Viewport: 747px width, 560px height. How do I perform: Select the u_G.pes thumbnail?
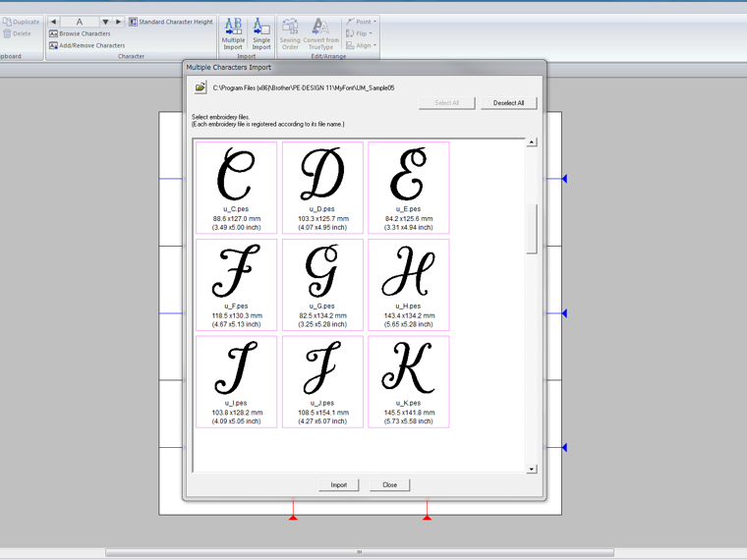(x=322, y=285)
